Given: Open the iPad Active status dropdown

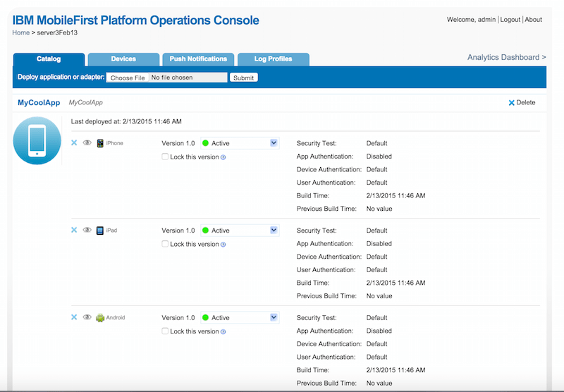Looking at the screenshot, I should (x=240, y=230).
